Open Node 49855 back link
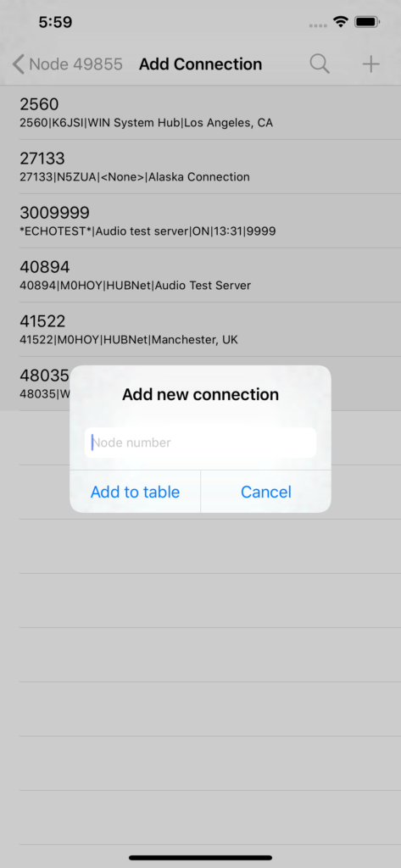 coord(75,64)
